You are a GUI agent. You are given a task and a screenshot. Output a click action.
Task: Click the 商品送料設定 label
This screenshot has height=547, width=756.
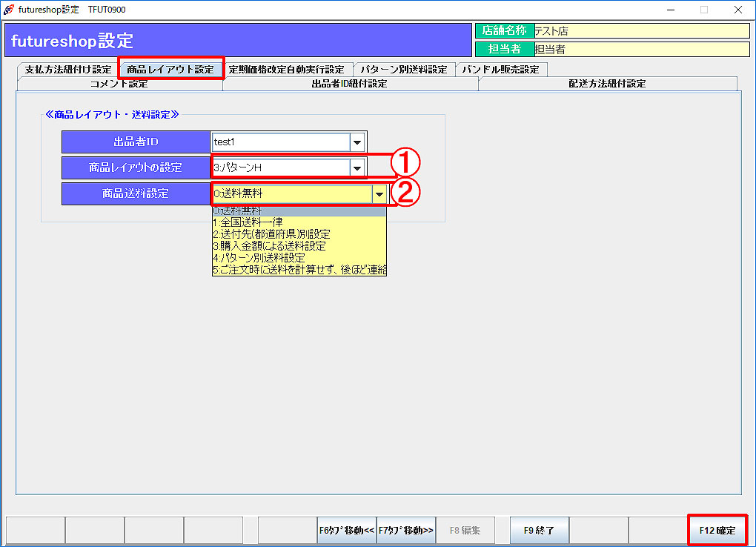click(136, 194)
